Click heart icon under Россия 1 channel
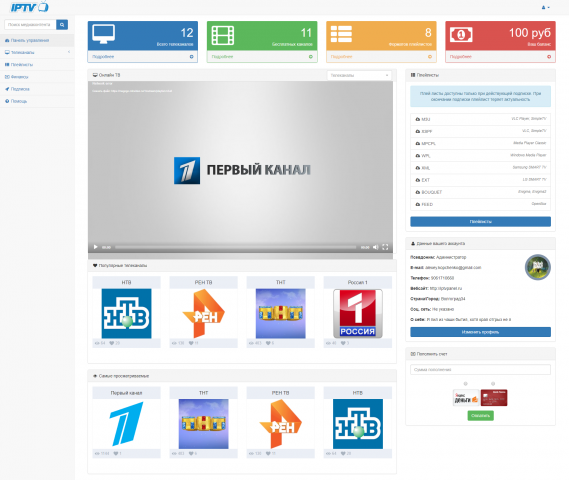 click(x=343, y=343)
